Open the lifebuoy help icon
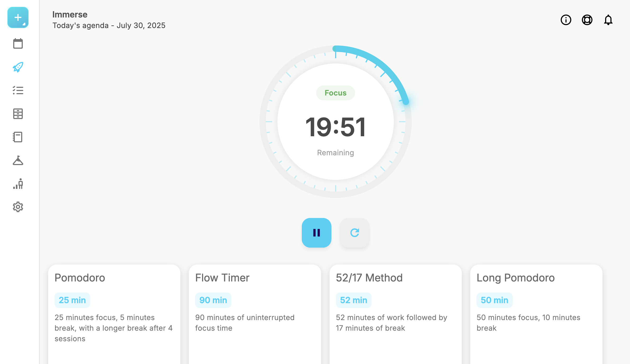 pos(587,20)
